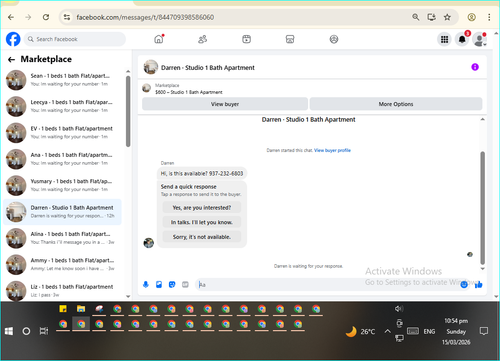Open the account profile menu
The height and width of the screenshot is (361, 500).
coord(479,39)
